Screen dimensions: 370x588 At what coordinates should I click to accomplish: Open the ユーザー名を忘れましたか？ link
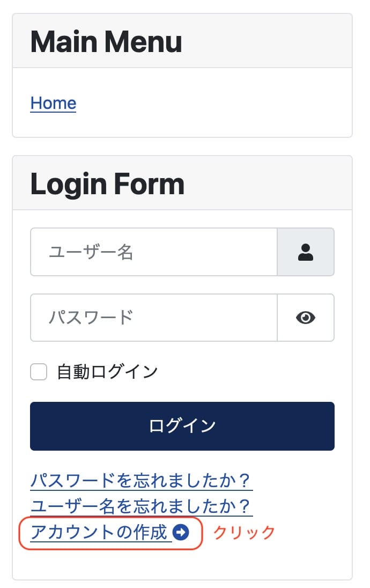click(x=140, y=506)
